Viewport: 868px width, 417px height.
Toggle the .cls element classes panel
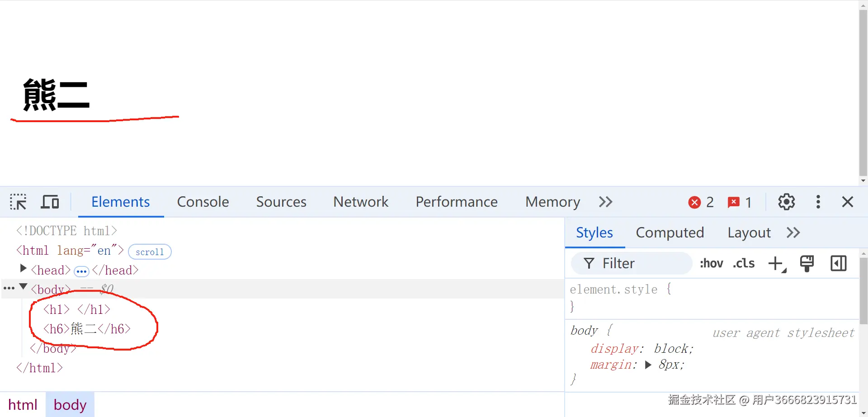coord(744,263)
